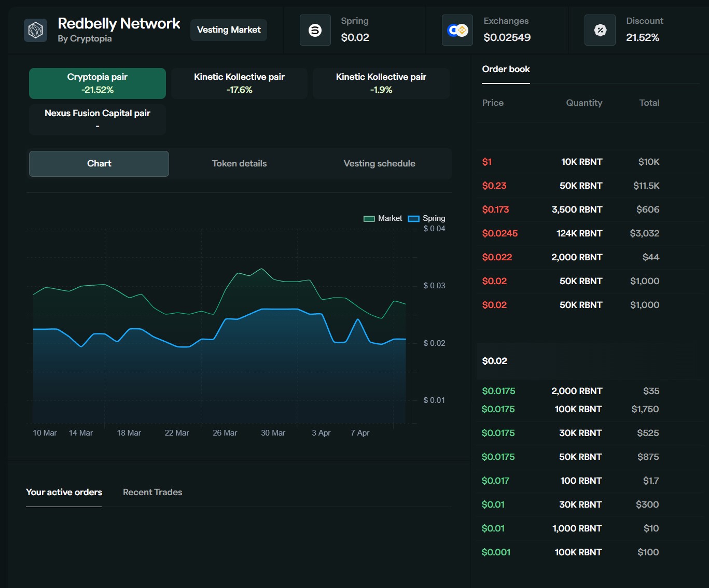
Task: Select the $0.23 sell order price
Action: coord(494,186)
